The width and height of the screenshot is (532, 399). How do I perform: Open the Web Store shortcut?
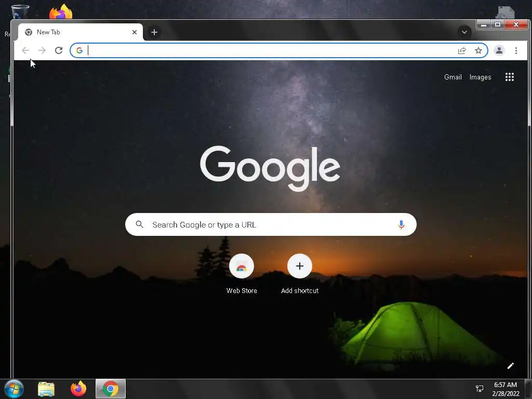click(x=242, y=266)
